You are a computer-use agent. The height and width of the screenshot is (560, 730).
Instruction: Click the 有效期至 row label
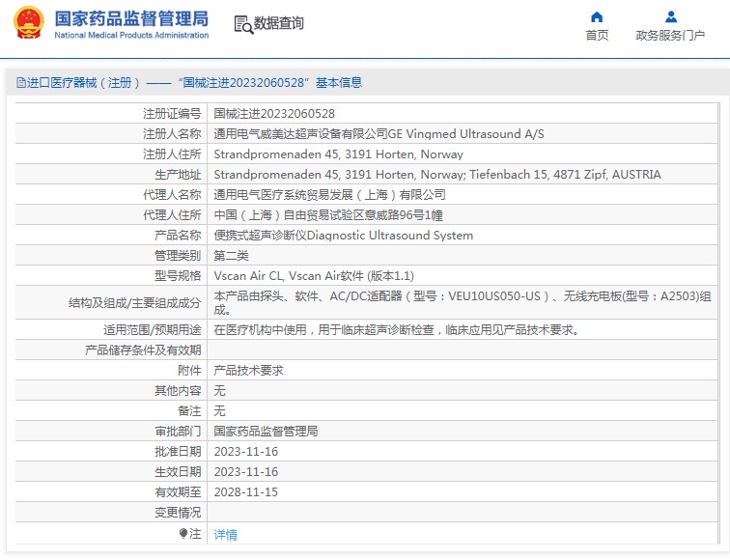(178, 492)
